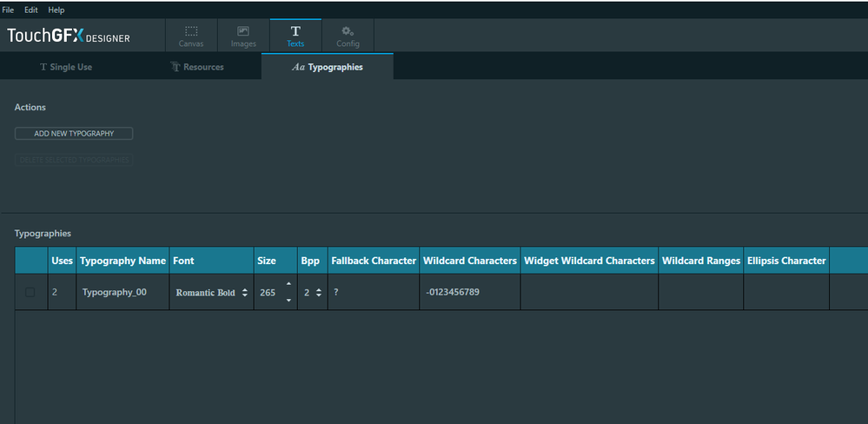868x424 pixels.
Task: Click the Typography_00 name cell
Action: coord(123,292)
